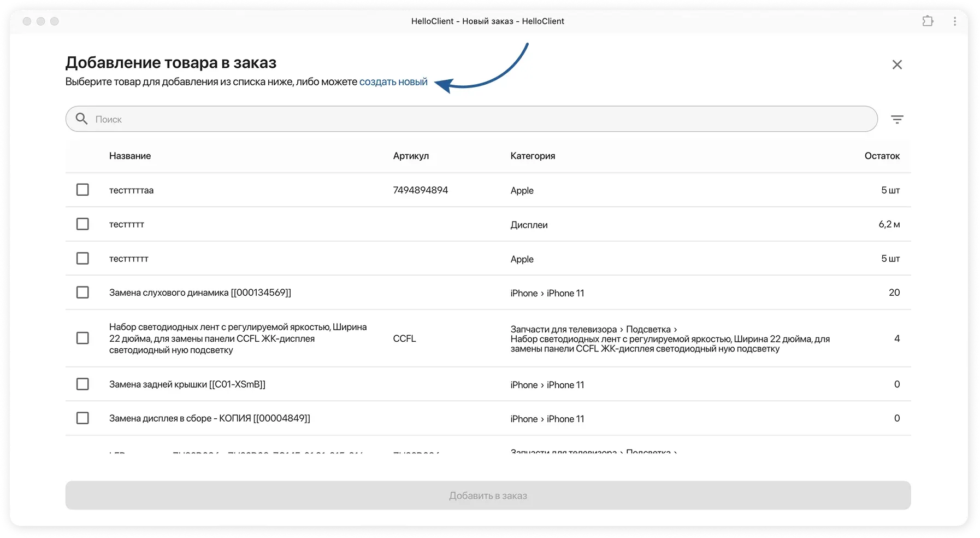This screenshot has height=538, width=980.
Task: Sort by the Остаток column header
Action: tap(882, 156)
